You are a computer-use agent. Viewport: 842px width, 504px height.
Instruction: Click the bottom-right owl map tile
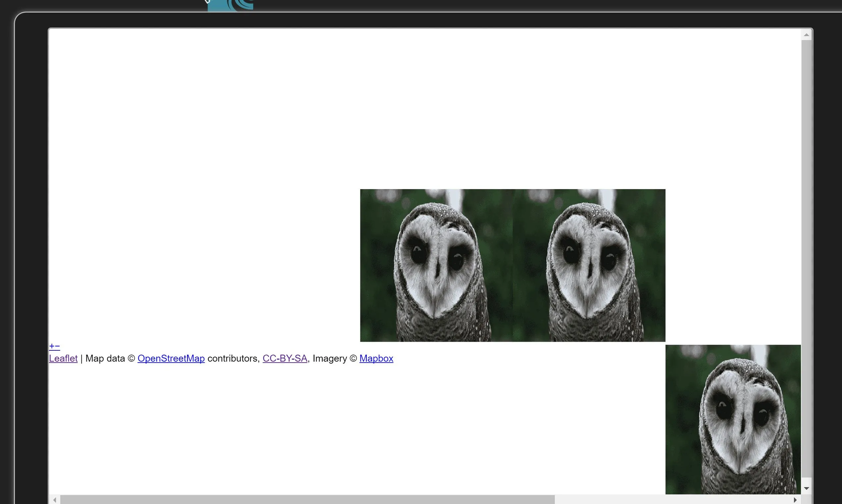point(733,420)
